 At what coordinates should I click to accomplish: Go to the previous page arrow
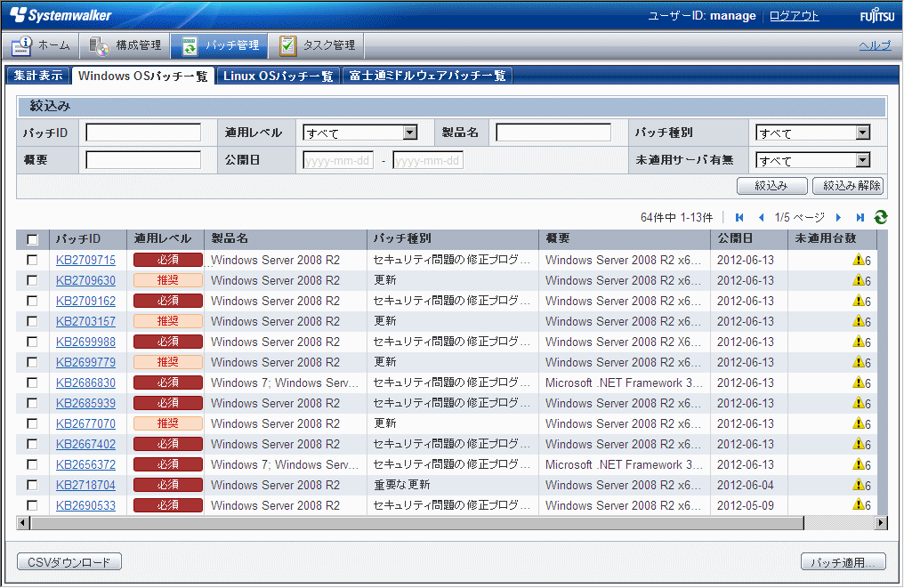761,217
